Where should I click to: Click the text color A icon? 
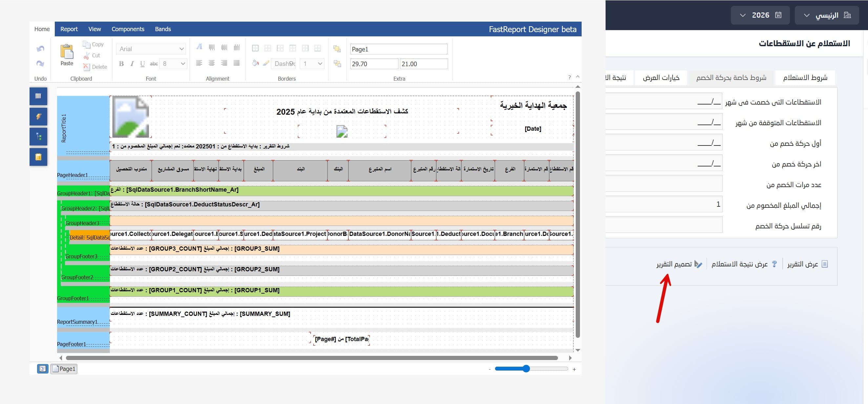coord(199,47)
